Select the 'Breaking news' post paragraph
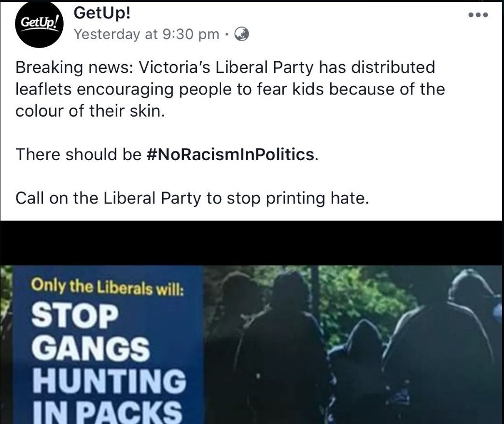The image size is (504, 424). [230, 89]
